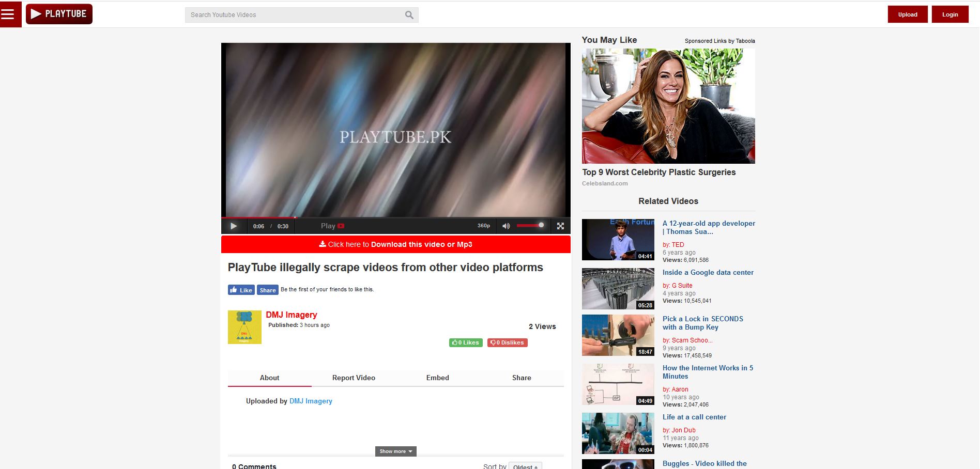Open the Sort by Oldest dropdown
This screenshot has width=980, height=469.
[x=525, y=466]
